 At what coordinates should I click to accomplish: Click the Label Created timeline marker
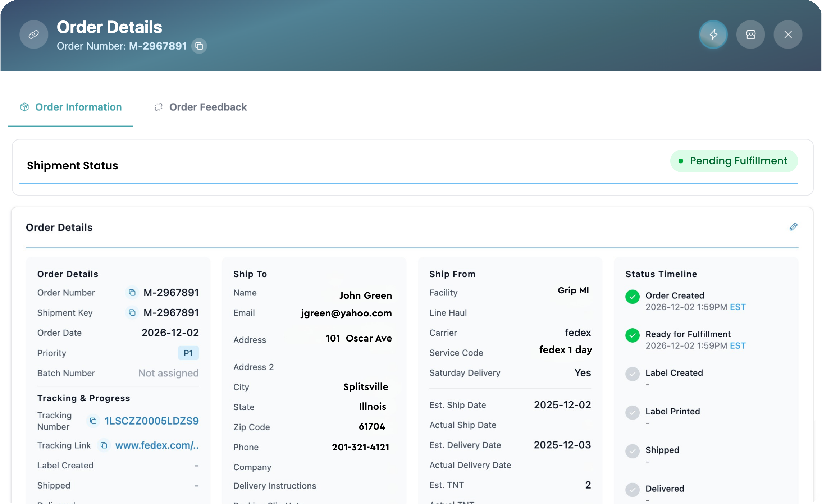pyautogui.click(x=632, y=374)
